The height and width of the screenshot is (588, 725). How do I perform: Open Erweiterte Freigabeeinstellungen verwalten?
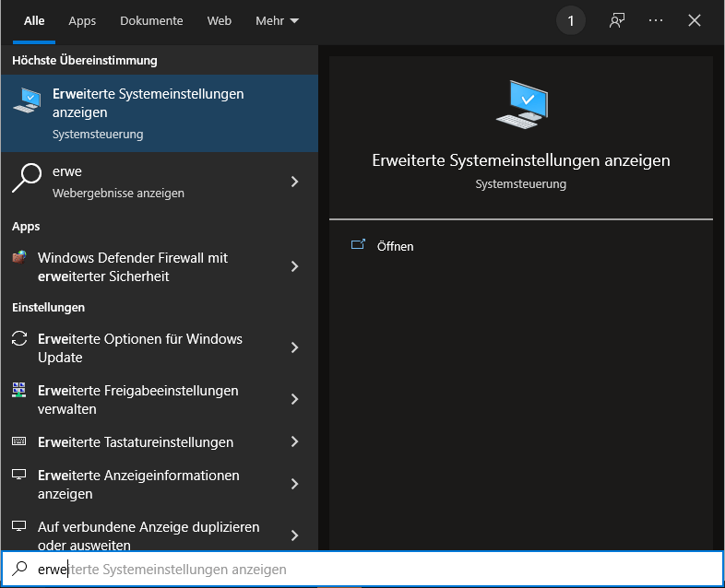(160, 400)
